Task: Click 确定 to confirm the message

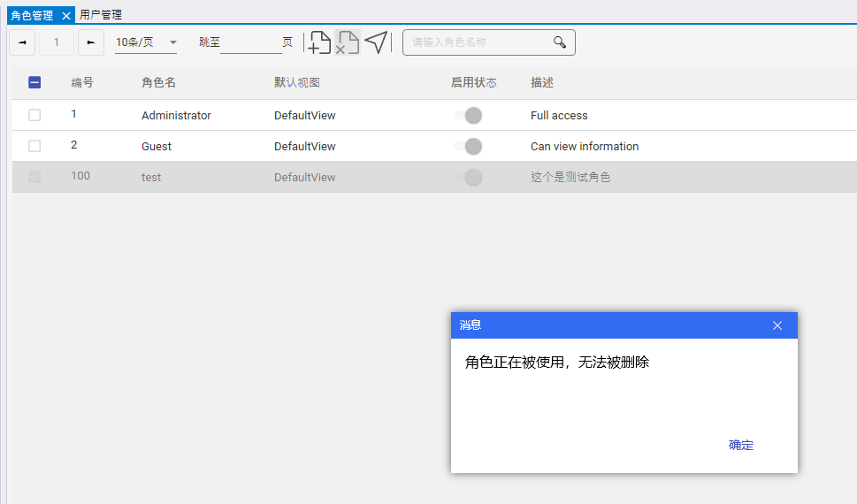Action: coord(740,445)
